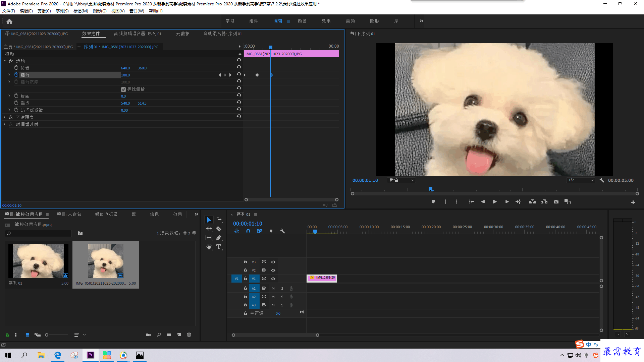Screen dimensions: 644x362
Task: Toggle V1 track output eye
Action: 273,279
